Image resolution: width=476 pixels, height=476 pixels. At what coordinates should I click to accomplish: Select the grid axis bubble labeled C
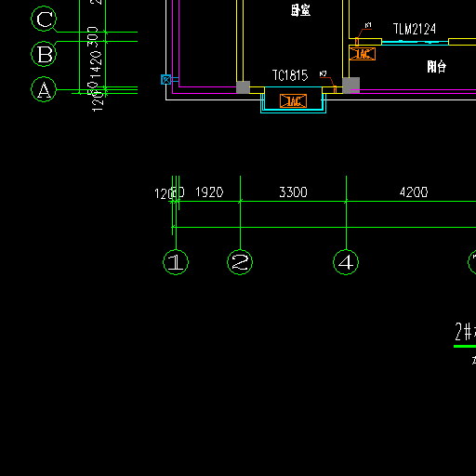pyautogui.click(x=44, y=19)
